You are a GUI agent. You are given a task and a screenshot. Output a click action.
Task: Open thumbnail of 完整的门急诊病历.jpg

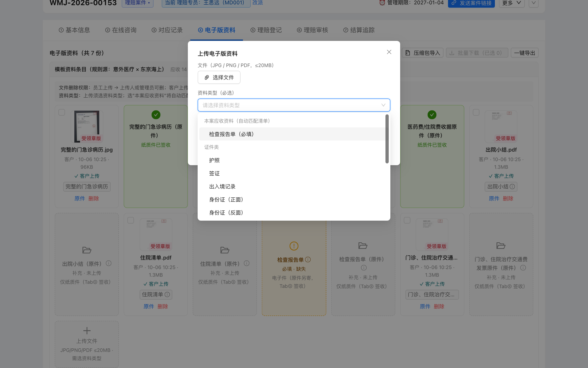pyautogui.click(x=87, y=126)
